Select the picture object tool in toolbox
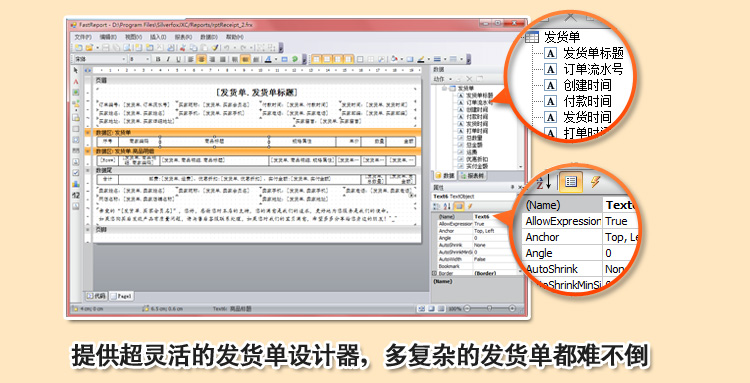The image size is (750, 383). coord(76,92)
